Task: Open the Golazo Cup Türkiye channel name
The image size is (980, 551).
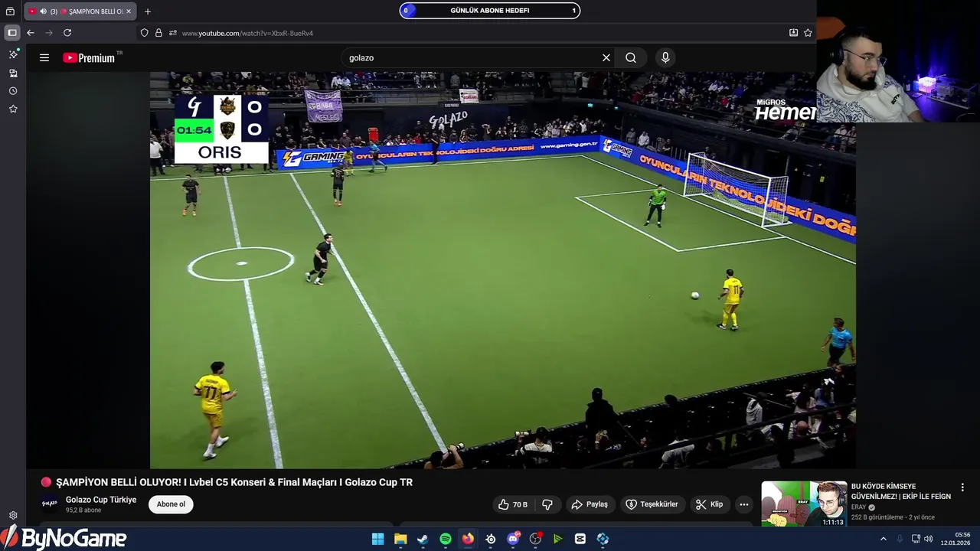Action: click(101, 500)
